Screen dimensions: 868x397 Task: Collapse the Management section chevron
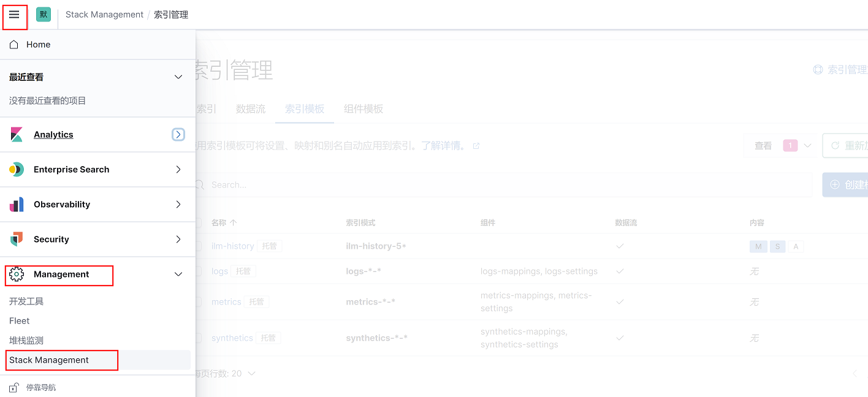[x=178, y=274]
